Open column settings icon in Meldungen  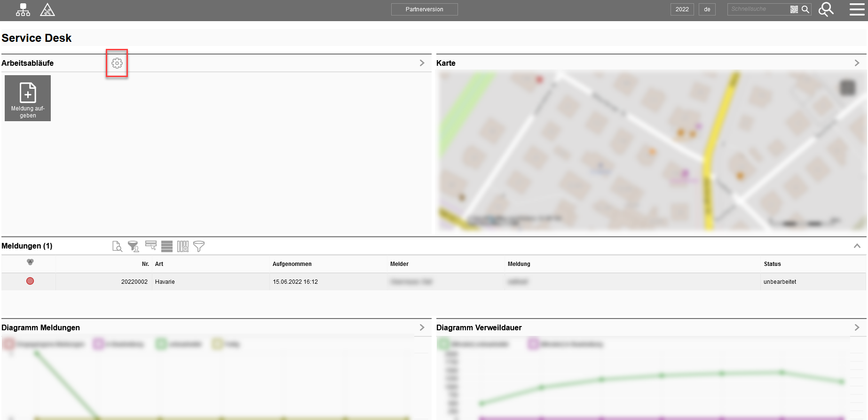point(183,246)
